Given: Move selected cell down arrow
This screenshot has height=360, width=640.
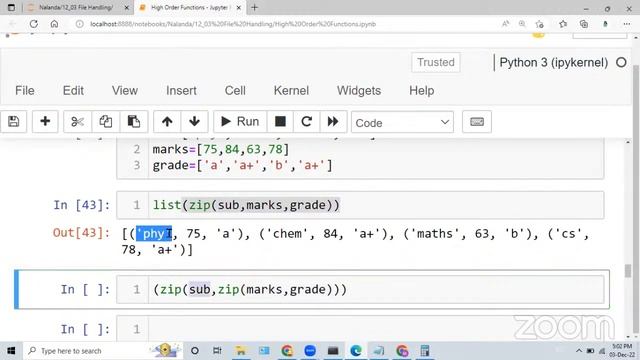Looking at the screenshot, I should click(x=194, y=122).
